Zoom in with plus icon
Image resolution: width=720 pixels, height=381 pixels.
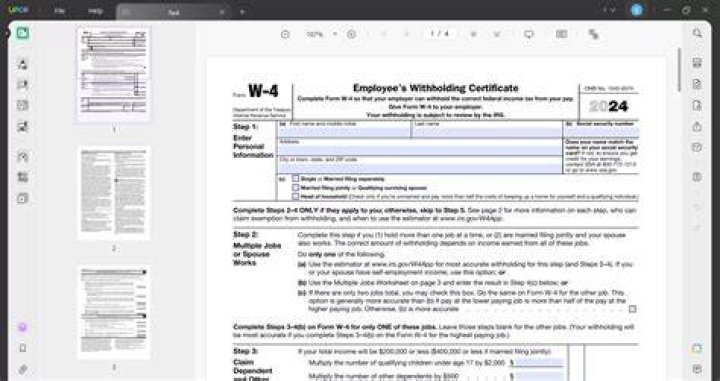coord(351,34)
